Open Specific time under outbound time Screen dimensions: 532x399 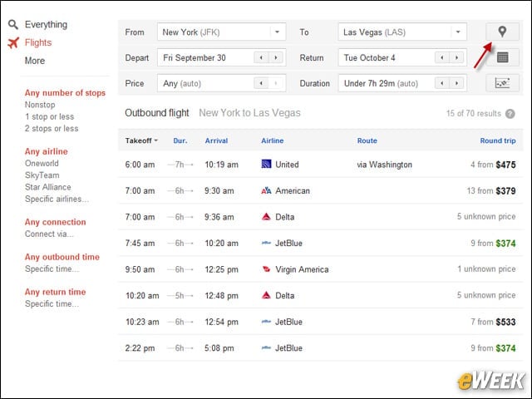pos(52,269)
